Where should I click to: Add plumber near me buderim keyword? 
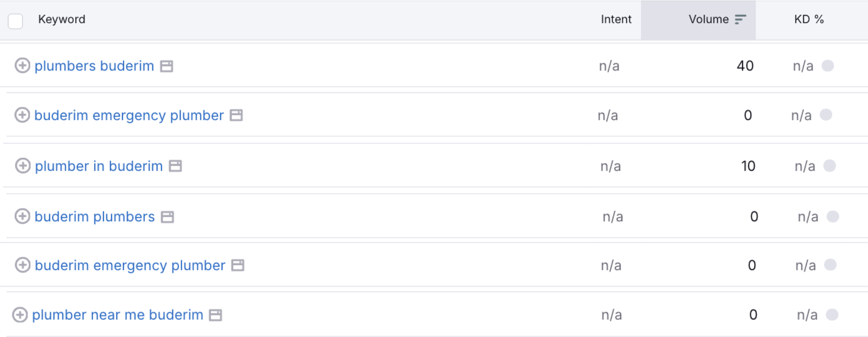click(x=20, y=315)
